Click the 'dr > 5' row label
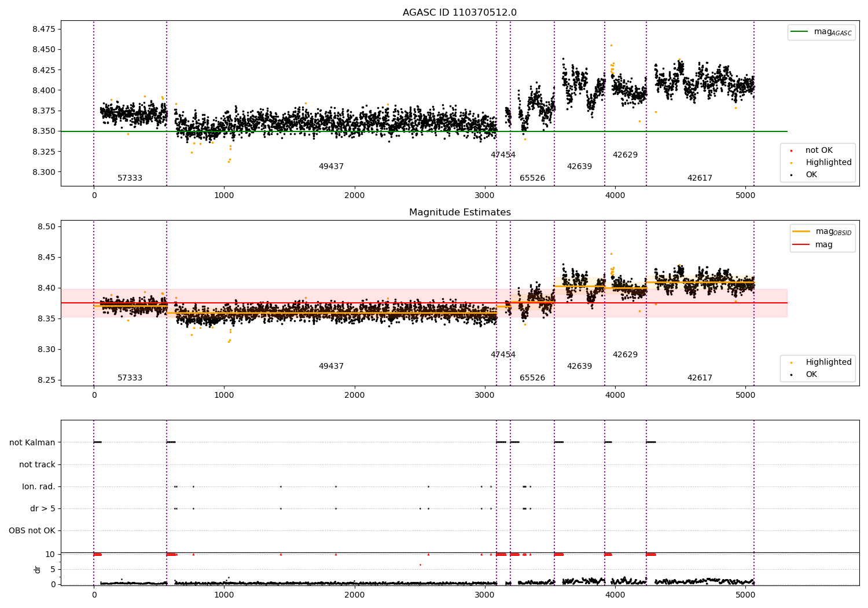Image resolution: width=868 pixels, height=608 pixels. [43, 508]
